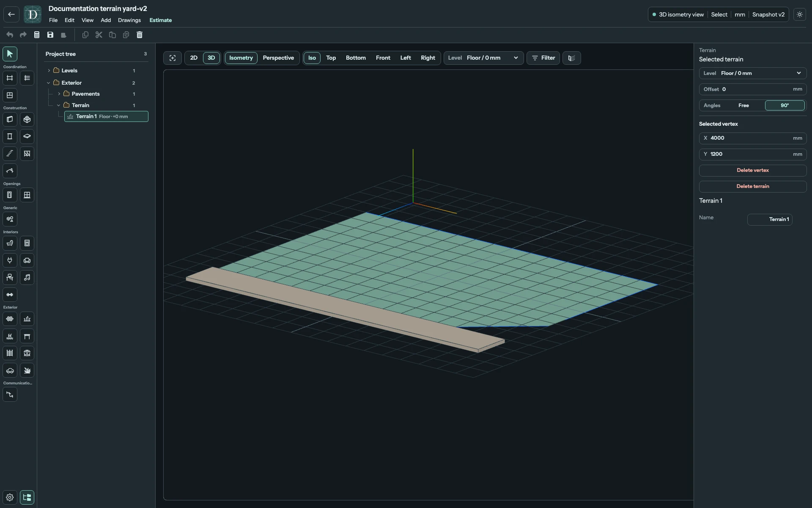The image size is (812, 508).
Task: Pick the terrain chart exterior tool
Action: (27, 319)
